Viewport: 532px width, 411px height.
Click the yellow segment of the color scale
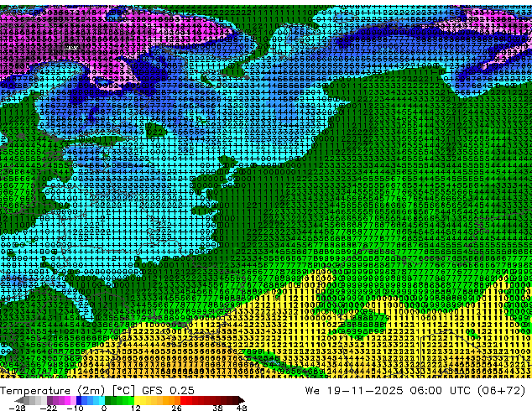(137, 400)
